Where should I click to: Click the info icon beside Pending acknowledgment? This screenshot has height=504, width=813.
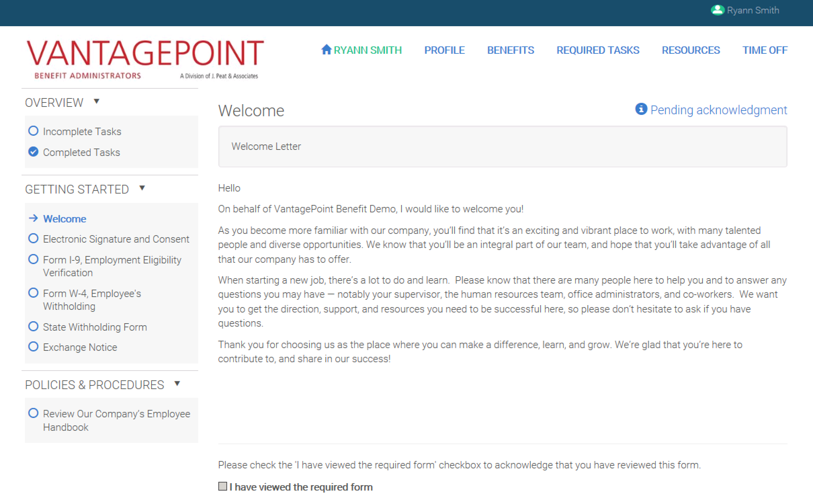641,109
